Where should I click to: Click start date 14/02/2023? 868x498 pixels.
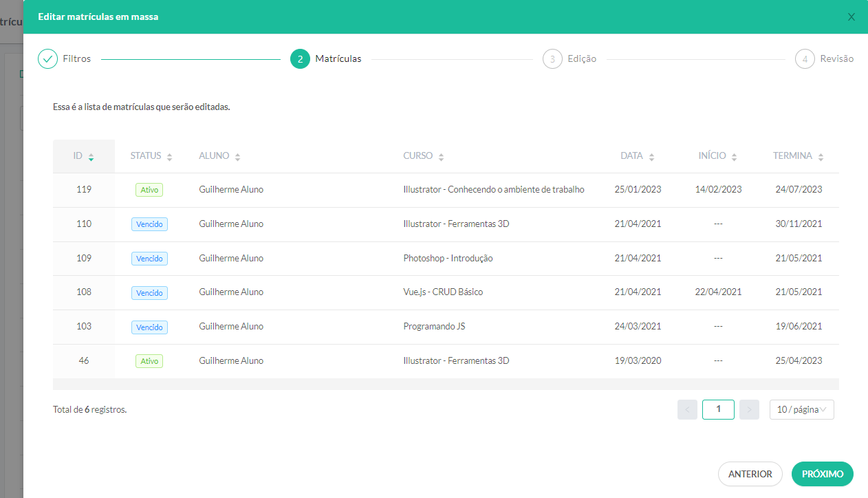pos(718,190)
